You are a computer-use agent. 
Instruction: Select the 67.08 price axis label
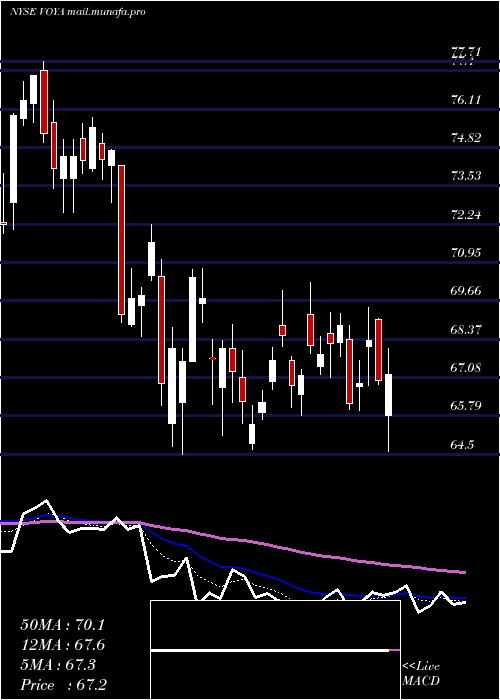point(466,368)
